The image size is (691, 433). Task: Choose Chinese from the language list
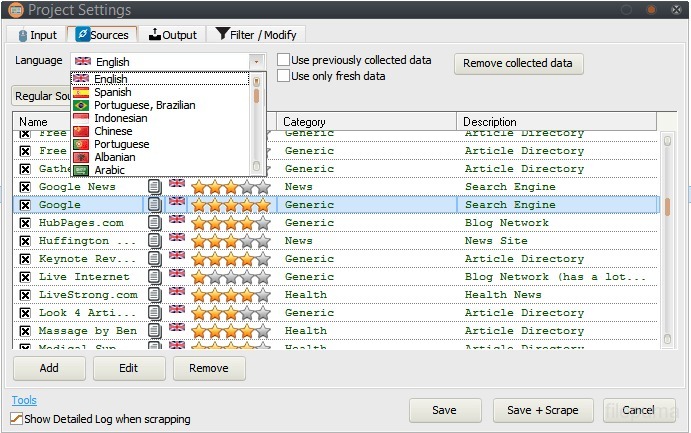tap(113, 131)
